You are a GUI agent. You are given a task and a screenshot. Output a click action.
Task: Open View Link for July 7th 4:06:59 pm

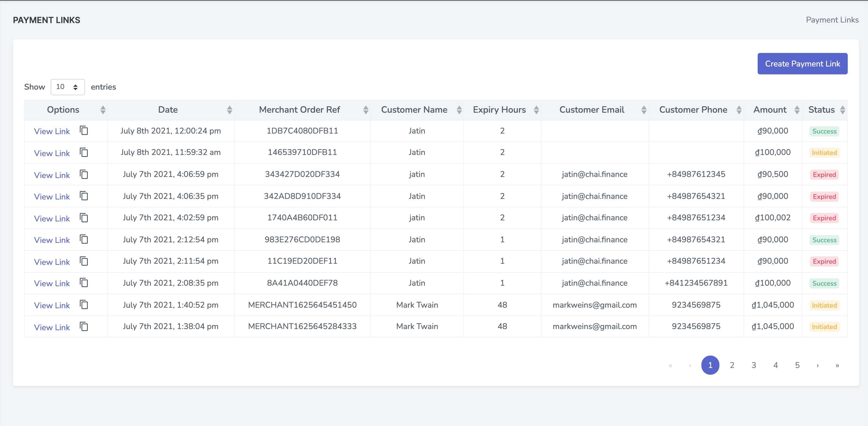click(x=52, y=175)
